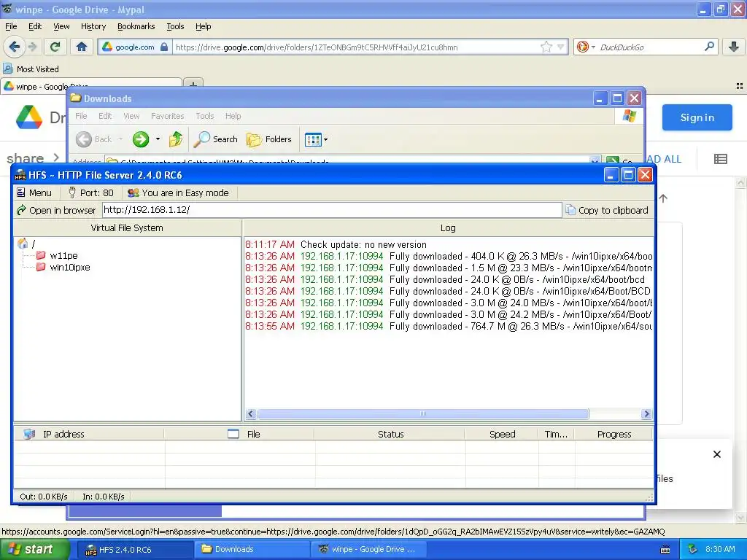Open the browser Edit menu
The width and height of the screenshot is (747, 560).
point(35,26)
